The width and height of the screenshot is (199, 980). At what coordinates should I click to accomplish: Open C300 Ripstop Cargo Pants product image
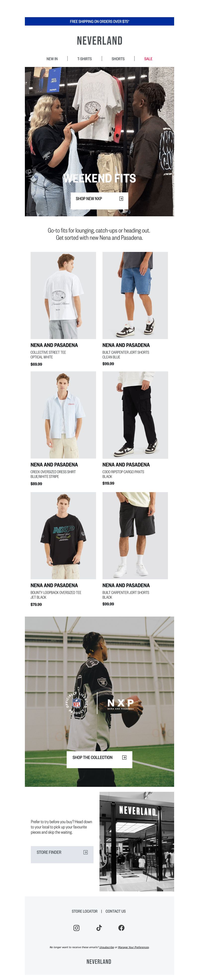[x=135, y=415]
